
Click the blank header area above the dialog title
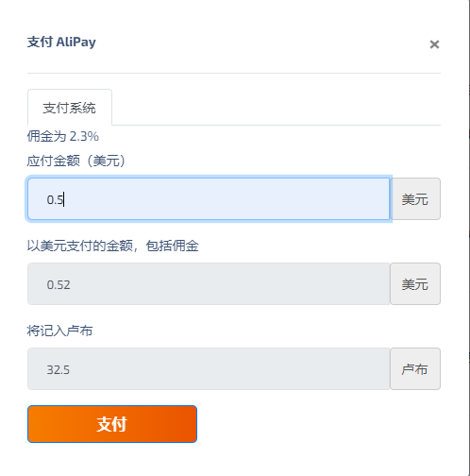click(234, 16)
